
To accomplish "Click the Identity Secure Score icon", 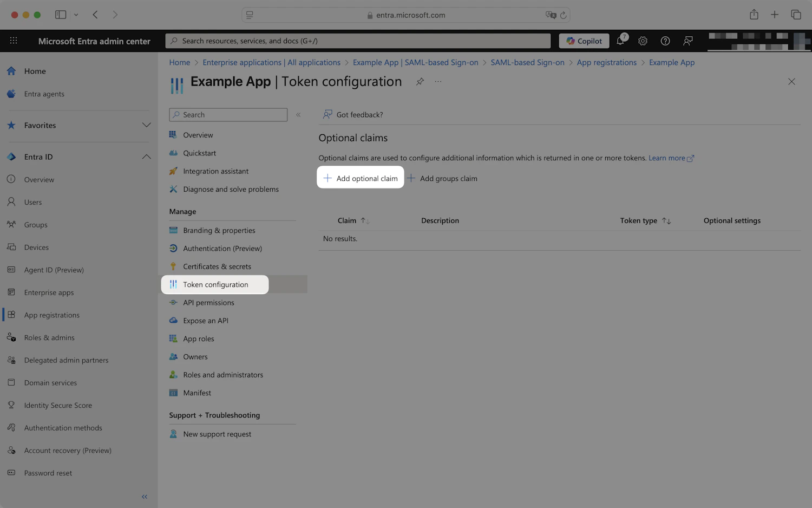I will tap(11, 405).
